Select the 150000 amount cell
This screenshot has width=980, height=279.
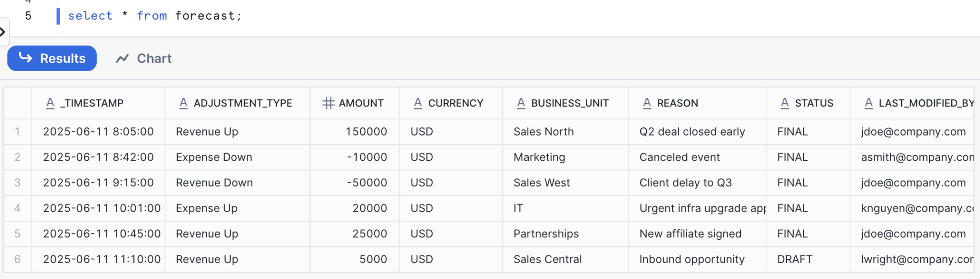[x=366, y=132]
